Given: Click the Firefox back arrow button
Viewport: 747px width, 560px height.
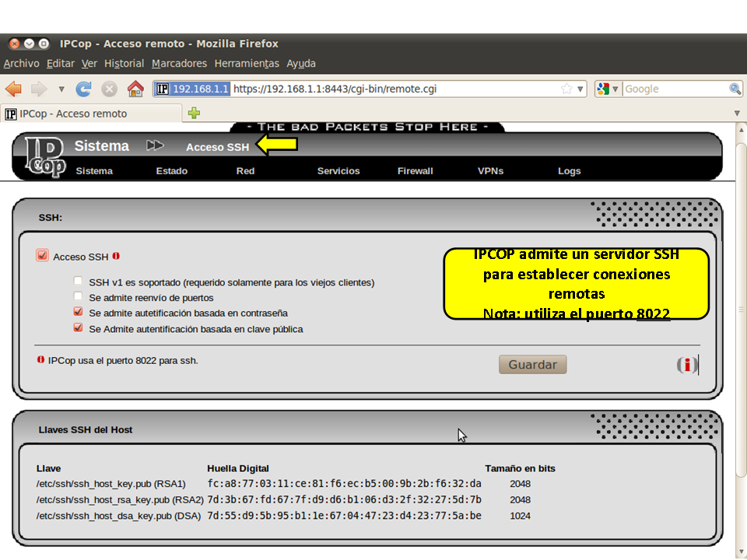Looking at the screenshot, I should tap(14, 89).
